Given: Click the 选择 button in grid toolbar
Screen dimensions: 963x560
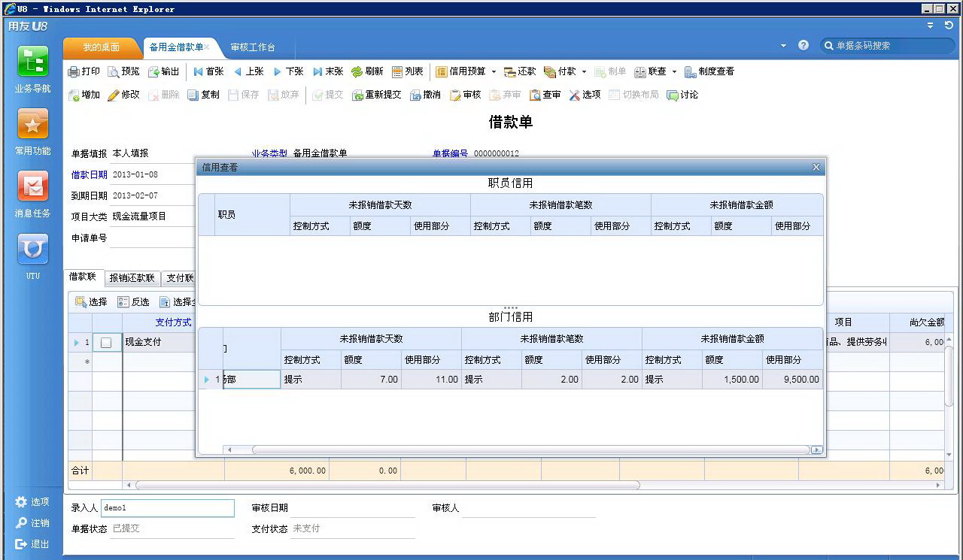Looking at the screenshot, I should coord(91,301).
